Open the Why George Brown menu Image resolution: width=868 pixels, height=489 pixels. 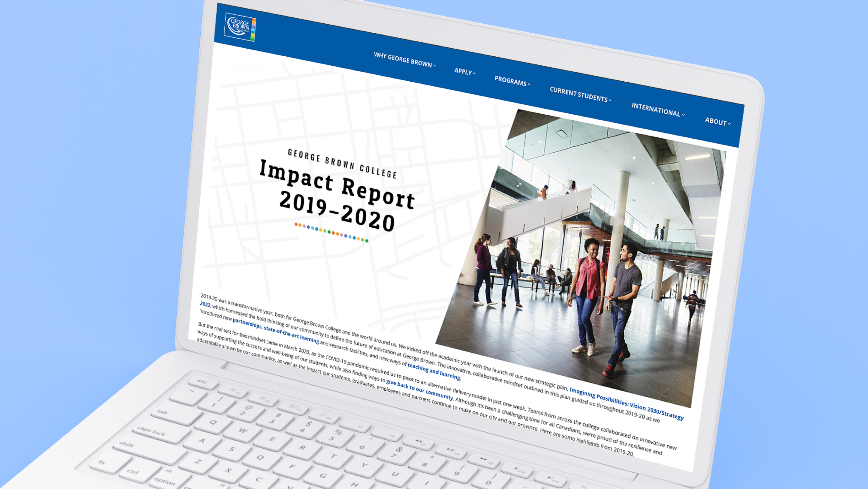405,60
